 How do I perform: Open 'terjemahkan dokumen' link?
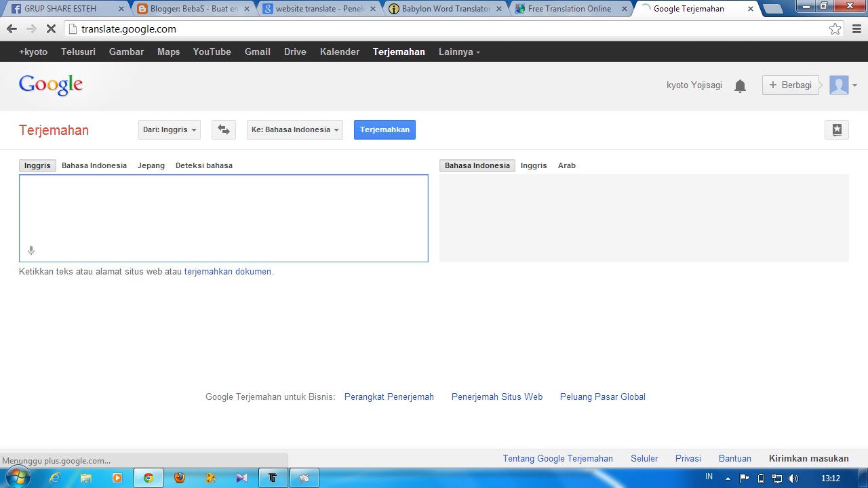point(228,271)
